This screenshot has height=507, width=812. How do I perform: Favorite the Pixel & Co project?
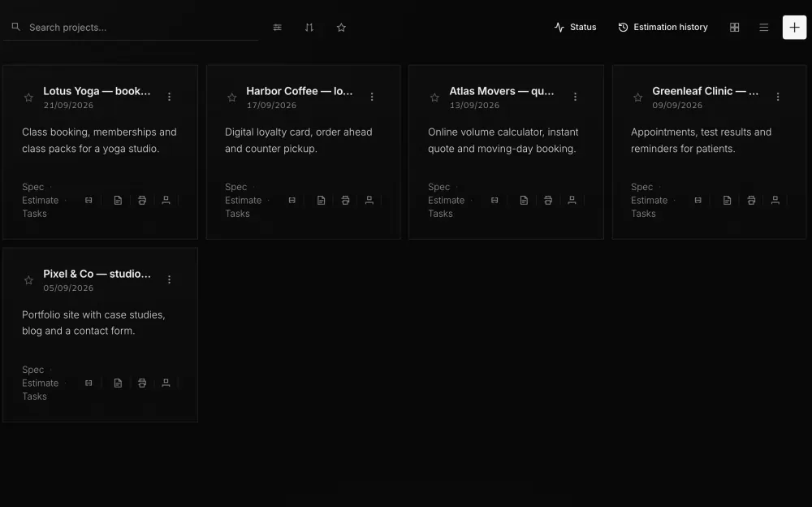coord(28,280)
